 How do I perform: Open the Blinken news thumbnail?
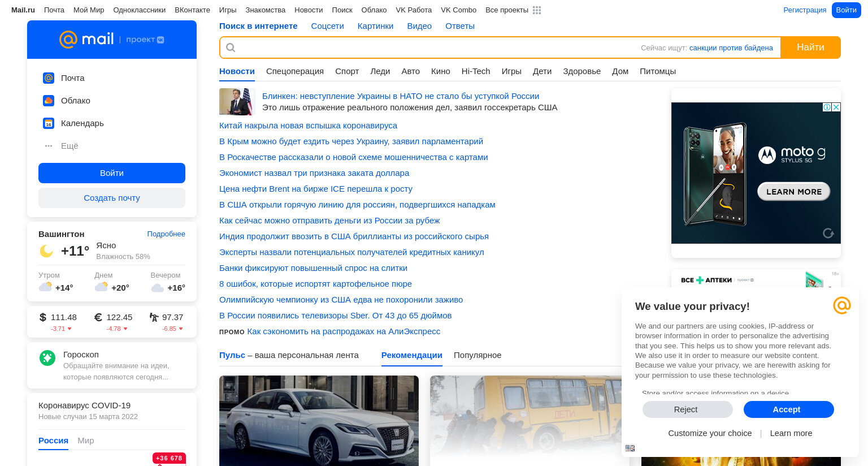tap(237, 102)
